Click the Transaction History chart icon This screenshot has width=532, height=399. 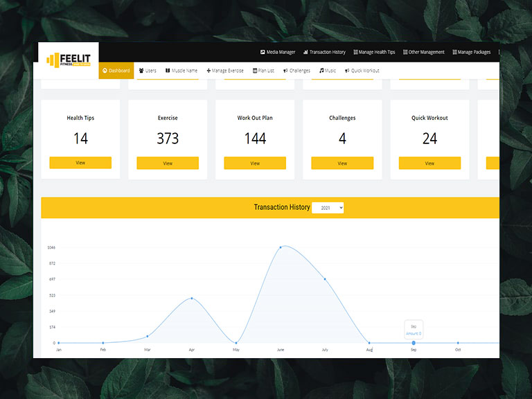click(x=305, y=52)
